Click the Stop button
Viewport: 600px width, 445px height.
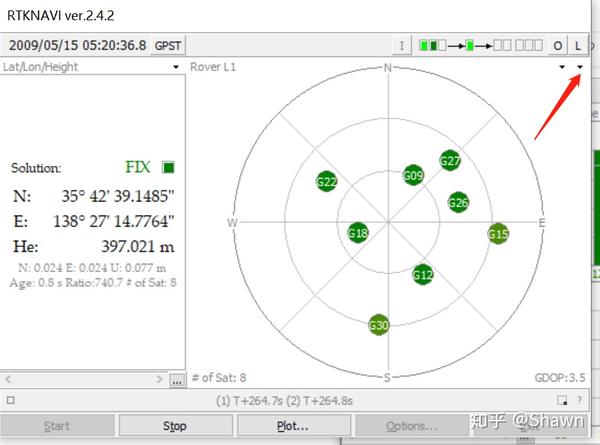(175, 425)
